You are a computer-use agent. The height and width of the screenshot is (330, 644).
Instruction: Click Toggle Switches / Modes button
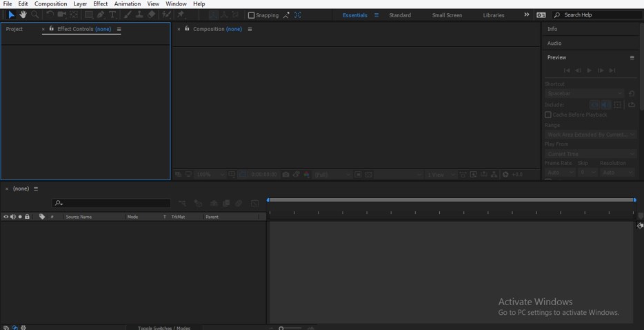tap(163, 327)
